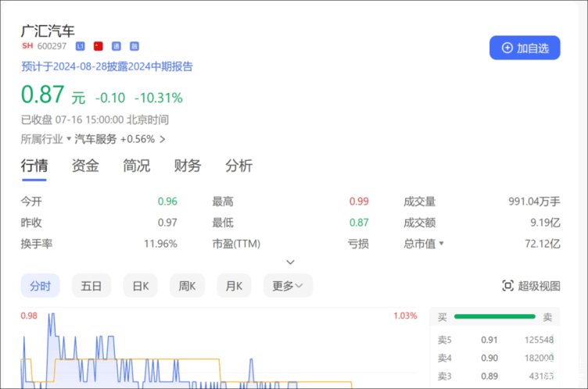Switch to the 行情 tab
The image size is (588, 389).
point(34,166)
